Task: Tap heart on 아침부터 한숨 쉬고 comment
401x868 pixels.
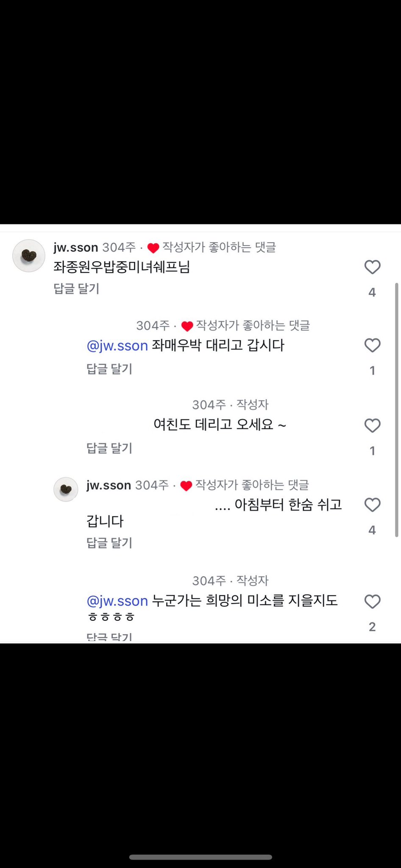Action: (372, 505)
